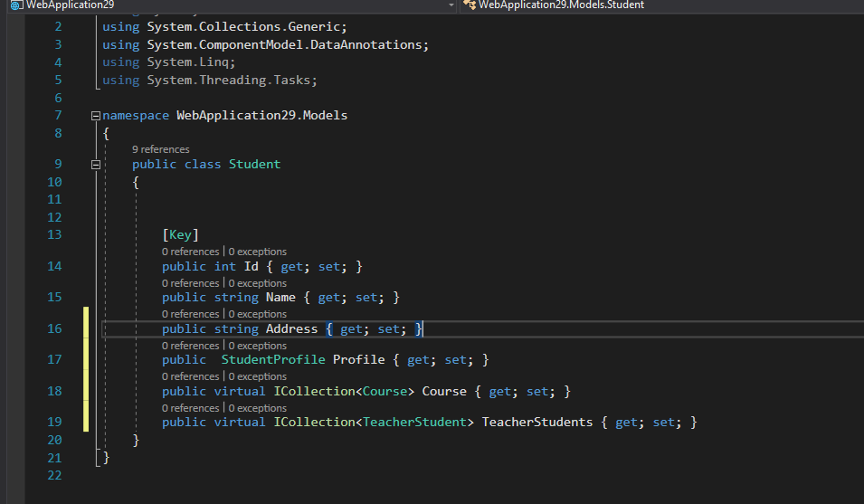Open '0 references' above the TeacherStudents property
The height and width of the screenshot is (504, 864).
click(190, 408)
